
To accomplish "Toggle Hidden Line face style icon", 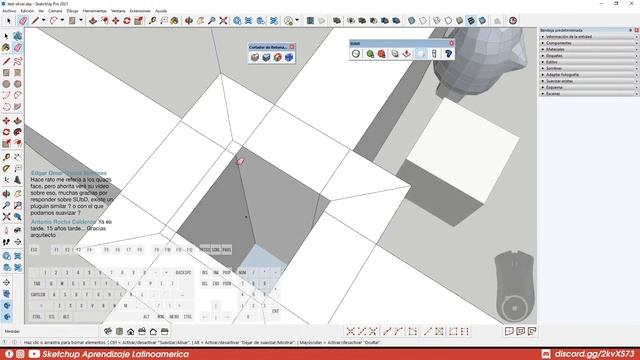I will [x=448, y=20].
